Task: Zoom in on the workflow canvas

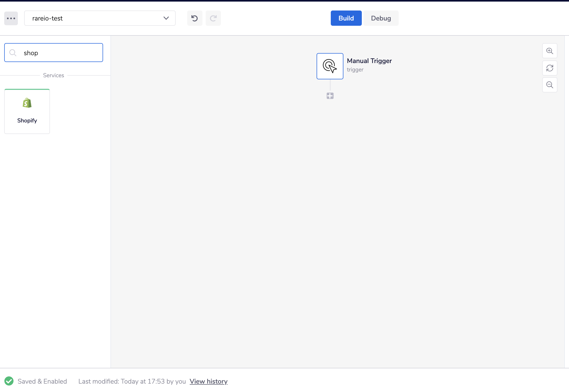Action: click(x=550, y=51)
